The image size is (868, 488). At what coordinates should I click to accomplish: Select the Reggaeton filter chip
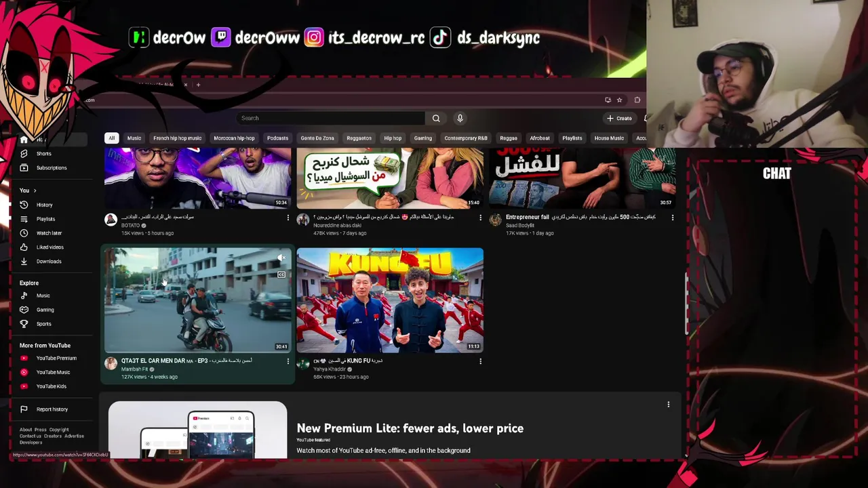(x=359, y=138)
